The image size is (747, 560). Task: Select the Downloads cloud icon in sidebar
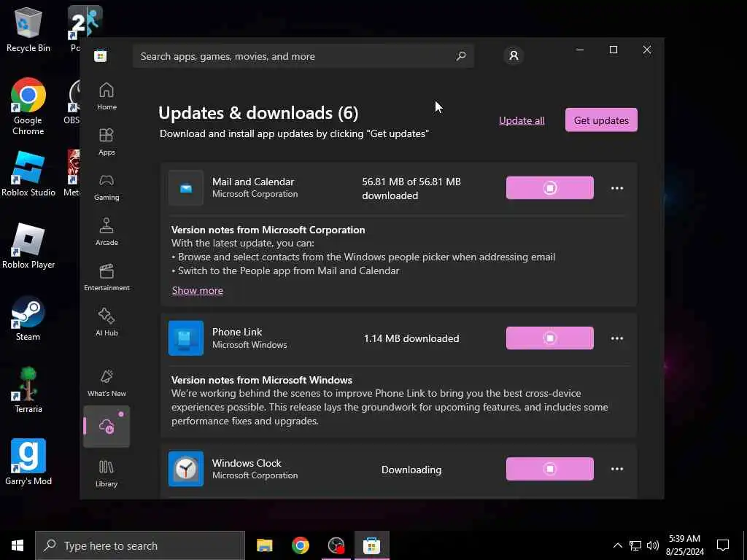click(x=107, y=426)
